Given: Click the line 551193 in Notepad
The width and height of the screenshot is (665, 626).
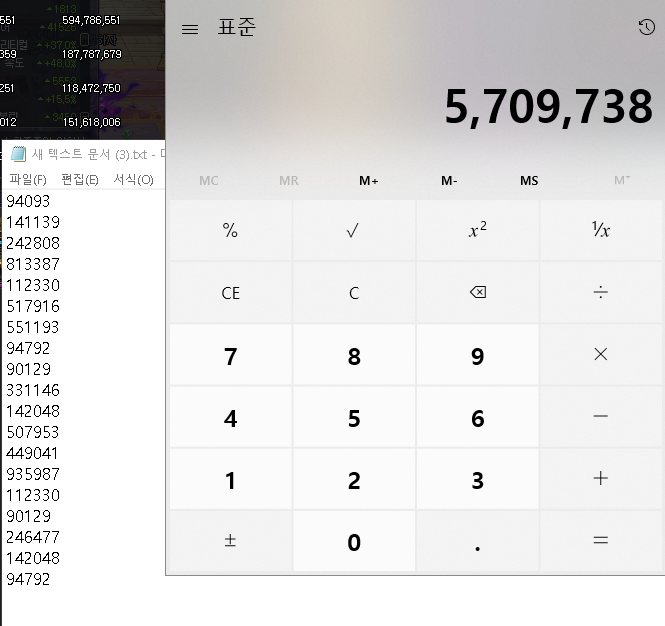Looking at the screenshot, I should pos(33,327).
